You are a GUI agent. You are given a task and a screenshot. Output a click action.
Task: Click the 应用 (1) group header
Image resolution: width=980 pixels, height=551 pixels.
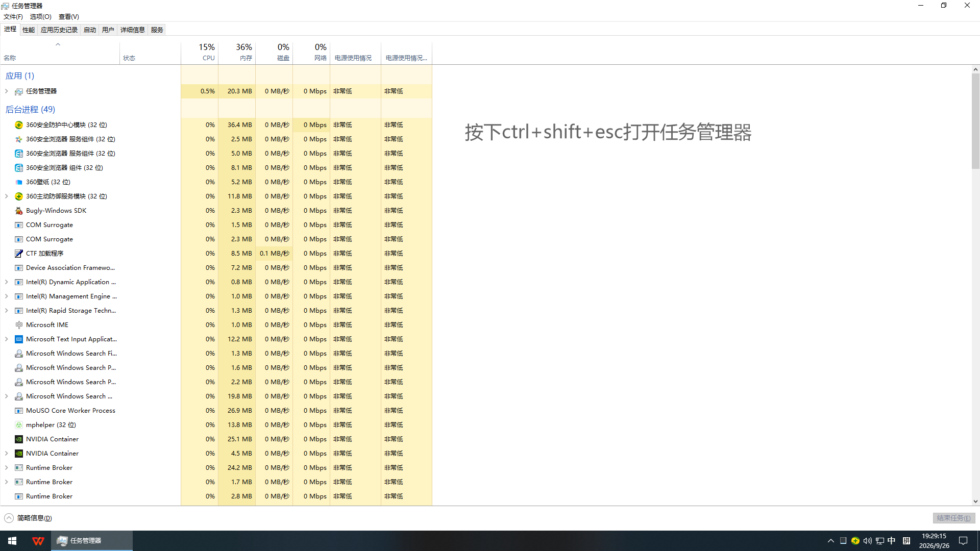click(20, 76)
